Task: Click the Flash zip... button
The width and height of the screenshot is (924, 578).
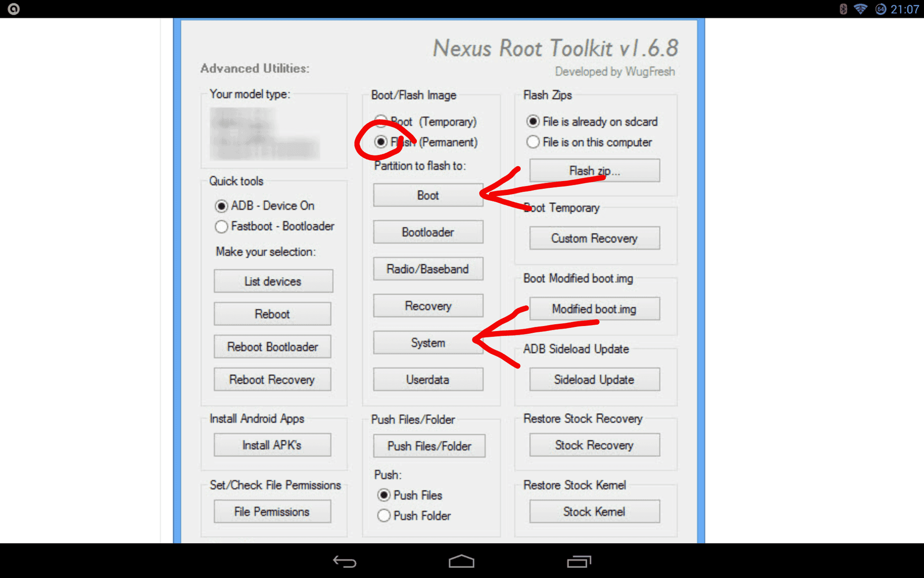Action: click(594, 171)
